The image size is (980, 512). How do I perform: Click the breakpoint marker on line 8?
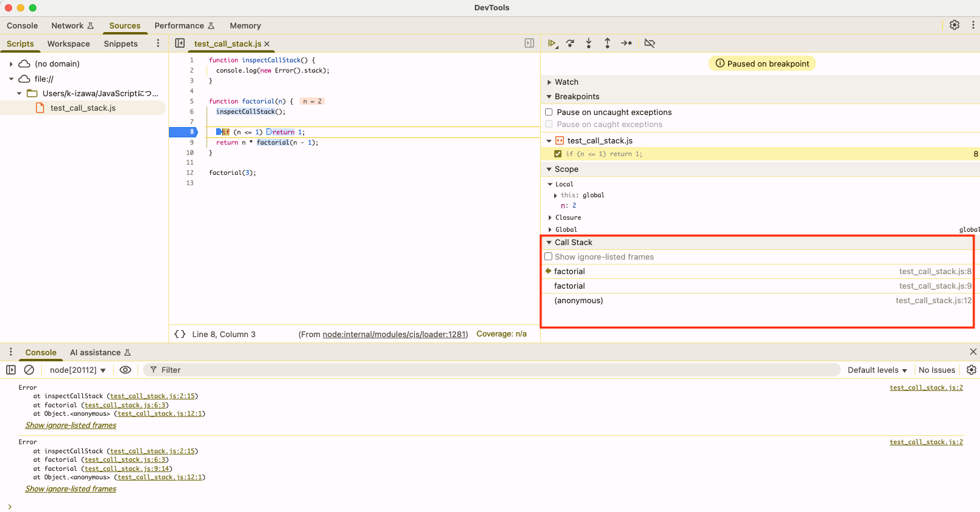pos(183,132)
